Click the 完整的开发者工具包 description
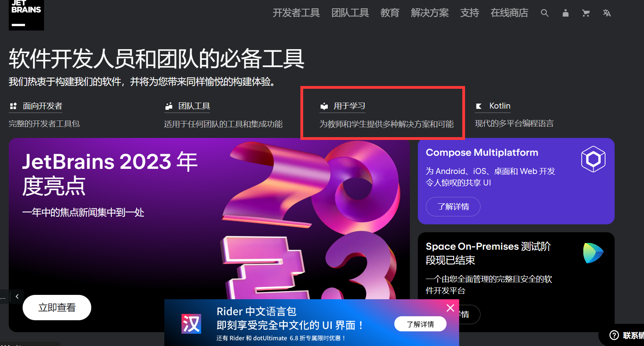644x346 pixels. (44, 124)
